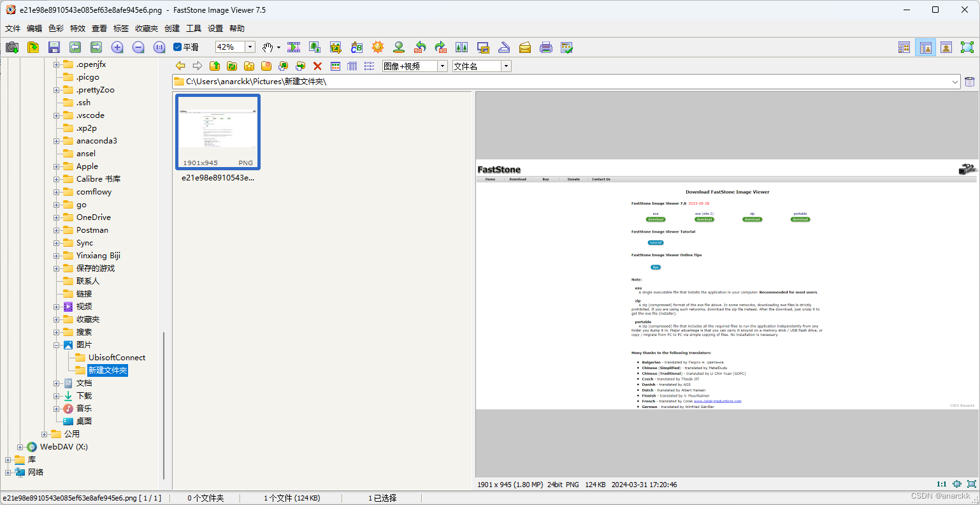Screen dimensions: 980x505
Task: Open the 文件 menu
Action: point(13,28)
